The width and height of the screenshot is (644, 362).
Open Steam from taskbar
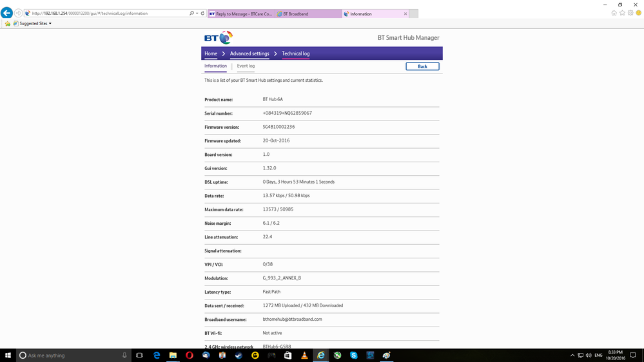(239, 356)
